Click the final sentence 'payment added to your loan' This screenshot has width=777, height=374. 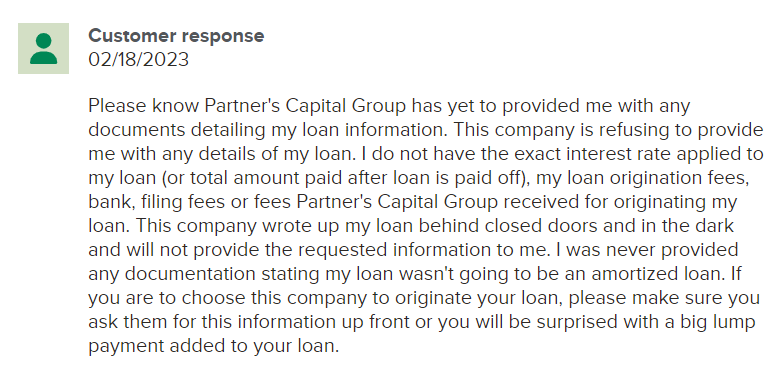(x=212, y=346)
